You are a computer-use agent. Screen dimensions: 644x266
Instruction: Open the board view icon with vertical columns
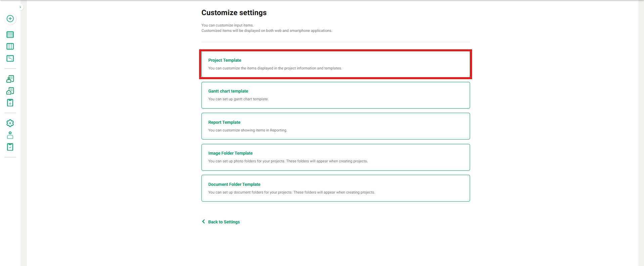point(10,46)
